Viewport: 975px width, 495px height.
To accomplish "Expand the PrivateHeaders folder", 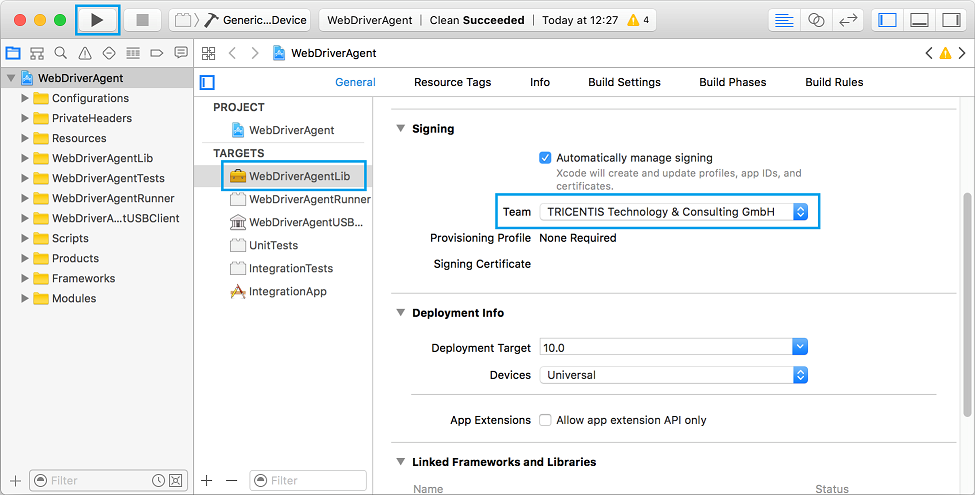I will point(25,118).
